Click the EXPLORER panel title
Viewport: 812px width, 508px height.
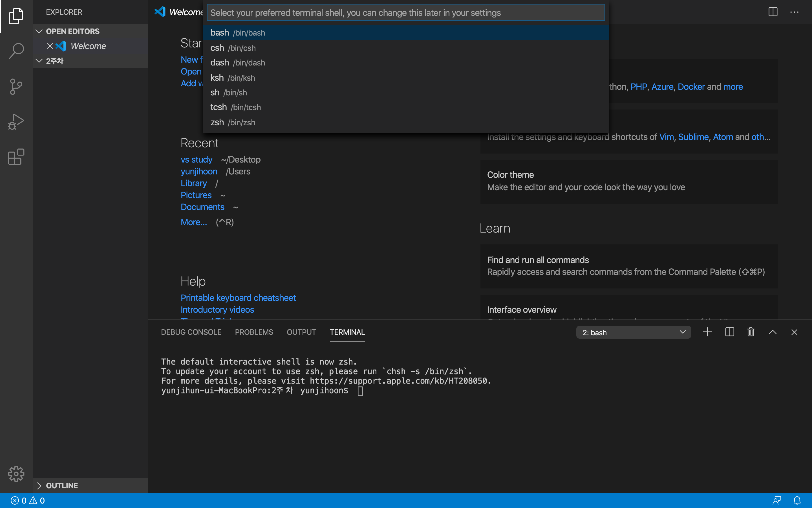pos(64,12)
